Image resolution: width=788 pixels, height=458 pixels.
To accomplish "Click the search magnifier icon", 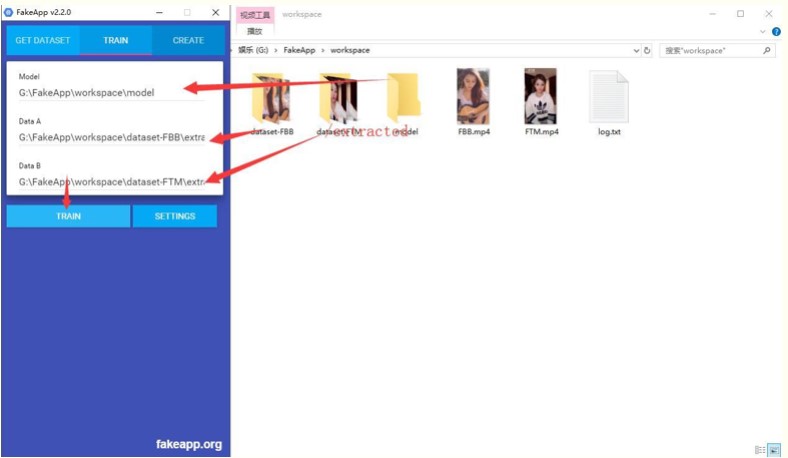I will click(x=766, y=50).
